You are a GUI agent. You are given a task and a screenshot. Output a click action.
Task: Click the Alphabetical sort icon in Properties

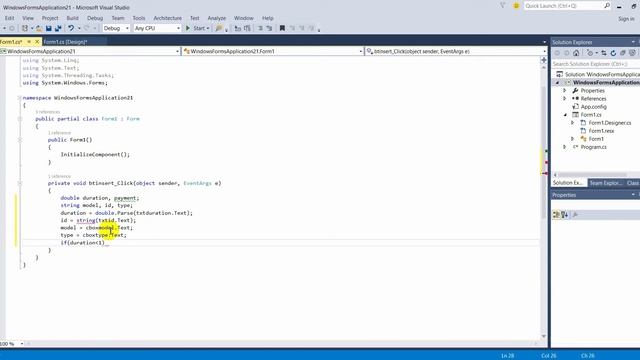coord(564,215)
